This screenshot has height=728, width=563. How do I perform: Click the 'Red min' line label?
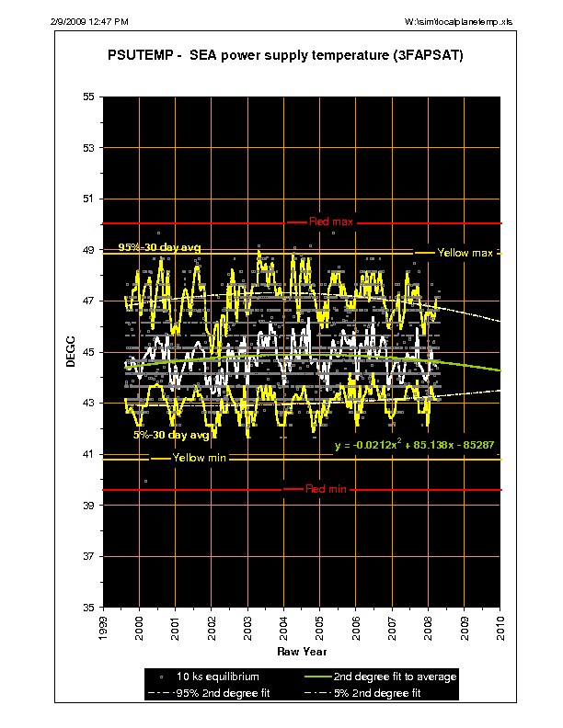[326, 489]
